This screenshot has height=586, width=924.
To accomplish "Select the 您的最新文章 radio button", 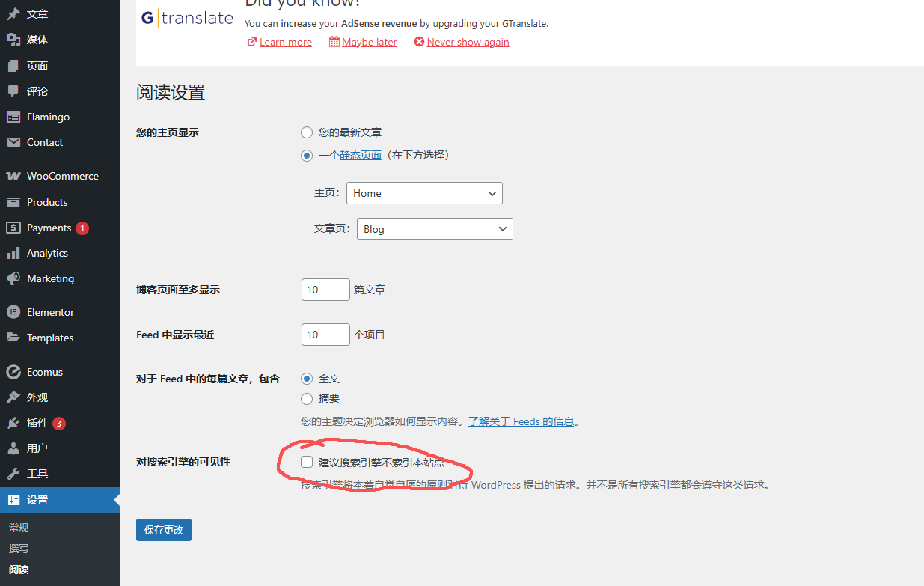I will (x=307, y=132).
